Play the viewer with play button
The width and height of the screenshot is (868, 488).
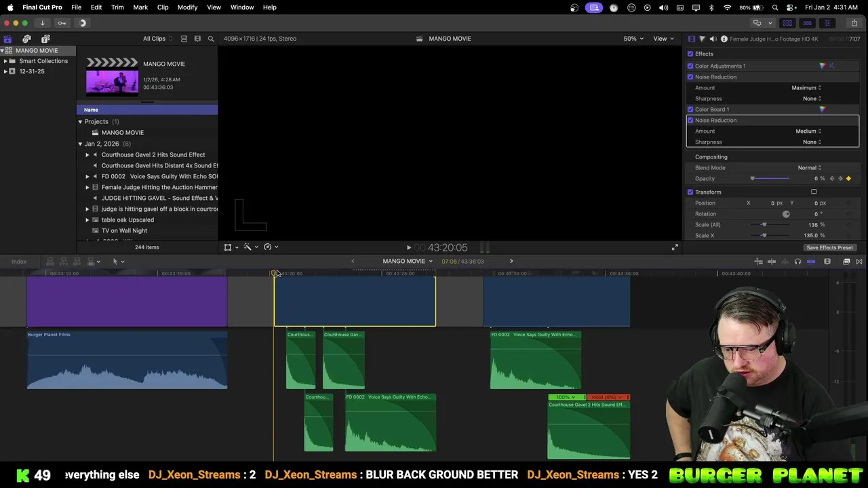click(x=408, y=248)
